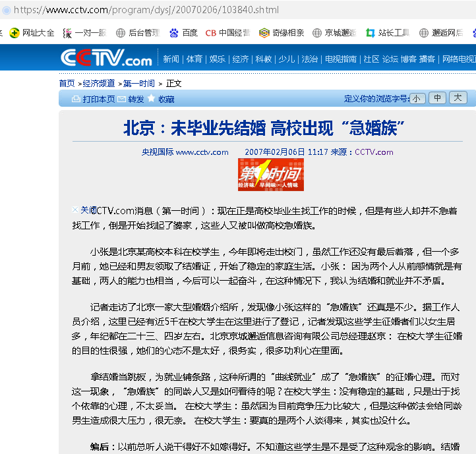Open the 网址大全 bookmark
This screenshot has width=476, height=454.
32,32
